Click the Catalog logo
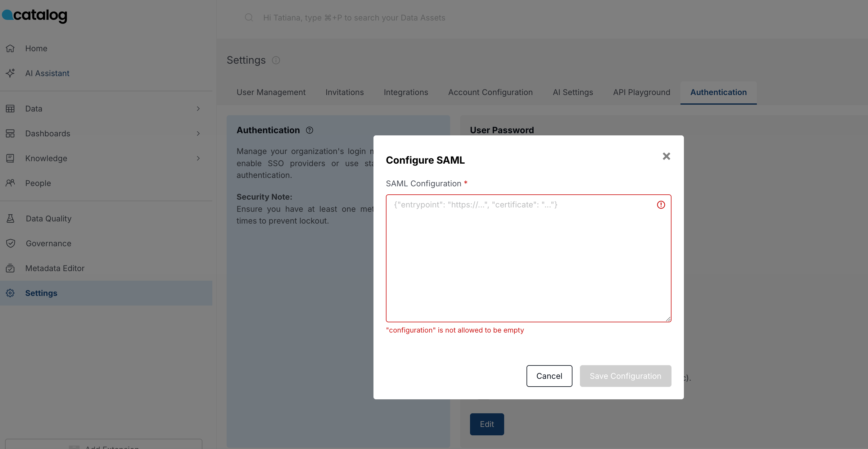The height and width of the screenshot is (449, 868). [x=34, y=16]
